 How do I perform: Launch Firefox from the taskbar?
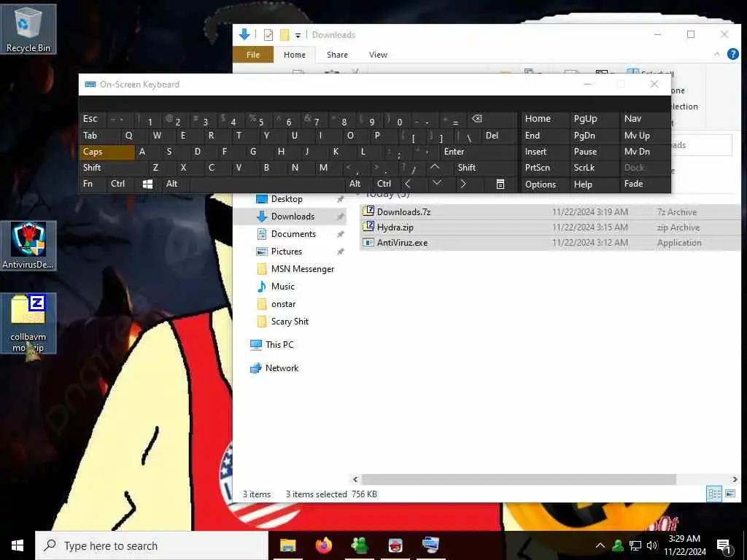[x=323, y=545]
